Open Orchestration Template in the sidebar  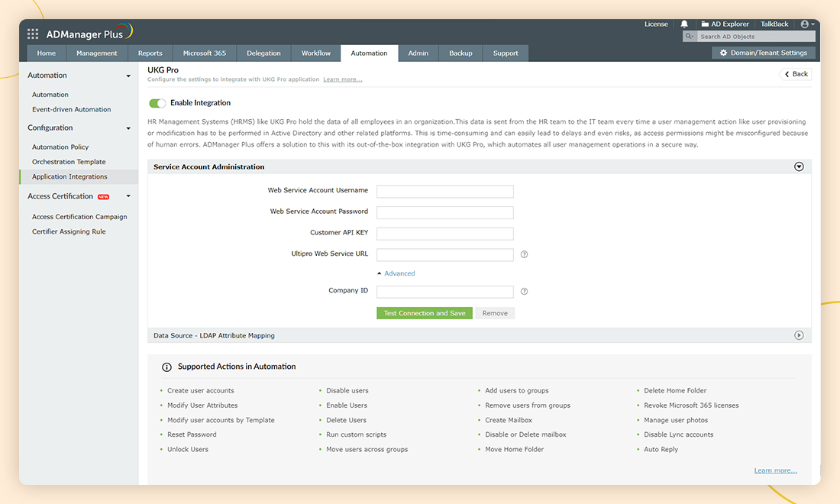coord(69,162)
